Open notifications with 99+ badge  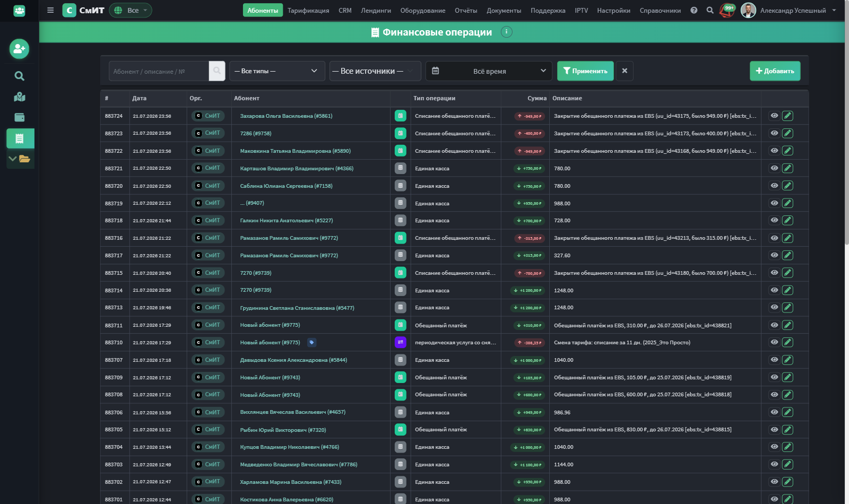click(x=727, y=10)
